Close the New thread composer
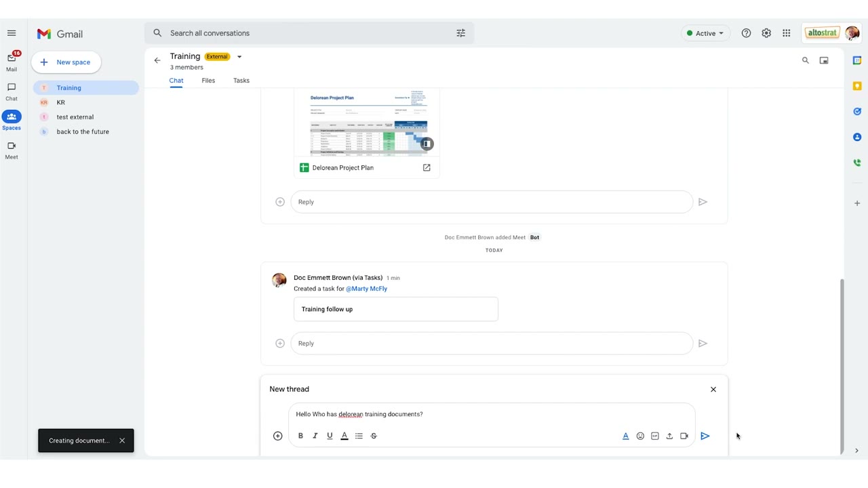Image resolution: width=868 pixels, height=488 pixels. (x=713, y=389)
